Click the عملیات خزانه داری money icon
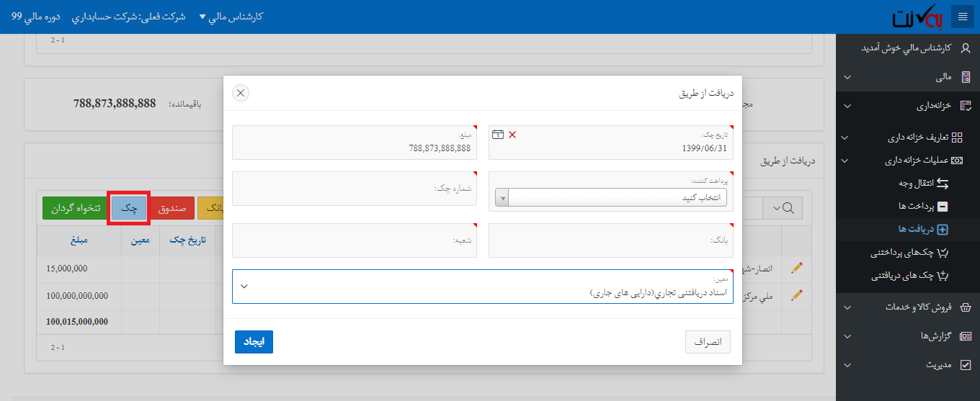Screen dimensions: 980x401 click(957, 161)
